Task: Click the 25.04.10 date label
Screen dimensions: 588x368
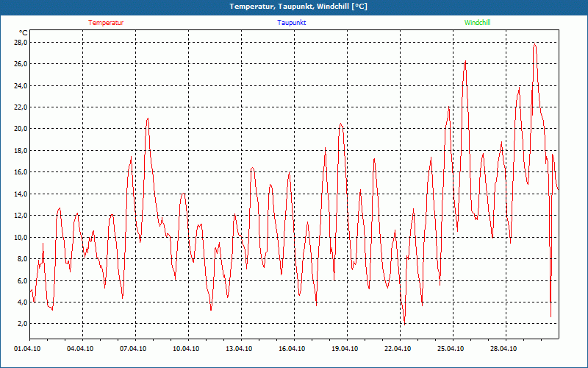Action: (x=451, y=348)
